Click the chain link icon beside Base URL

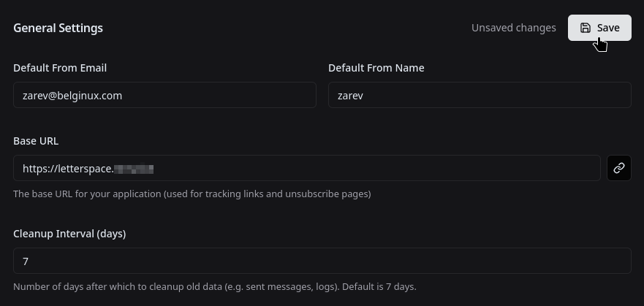click(619, 168)
